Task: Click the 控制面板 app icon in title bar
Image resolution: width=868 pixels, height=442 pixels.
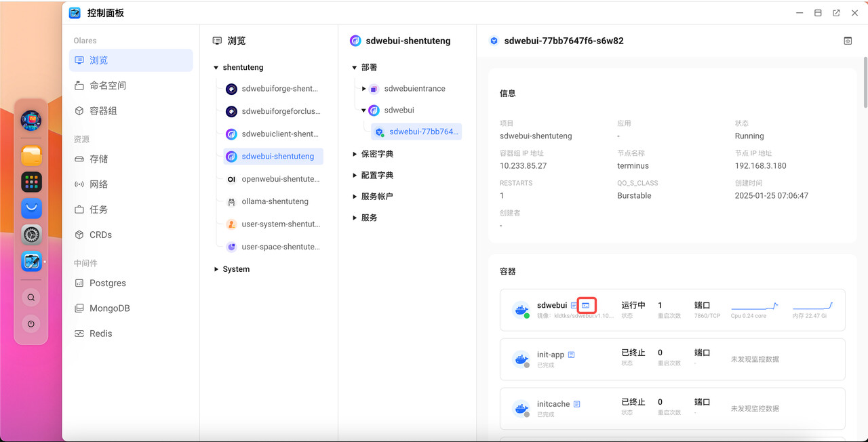Action: pos(75,13)
